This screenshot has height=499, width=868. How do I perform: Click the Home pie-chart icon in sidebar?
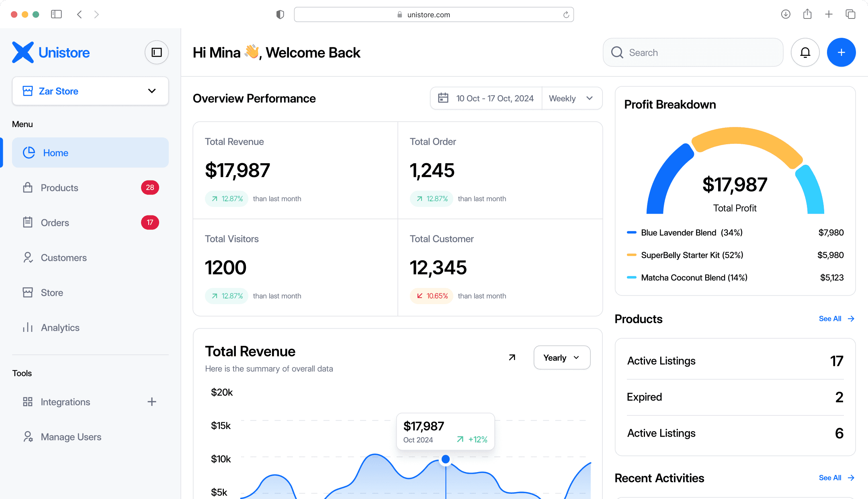tap(29, 153)
